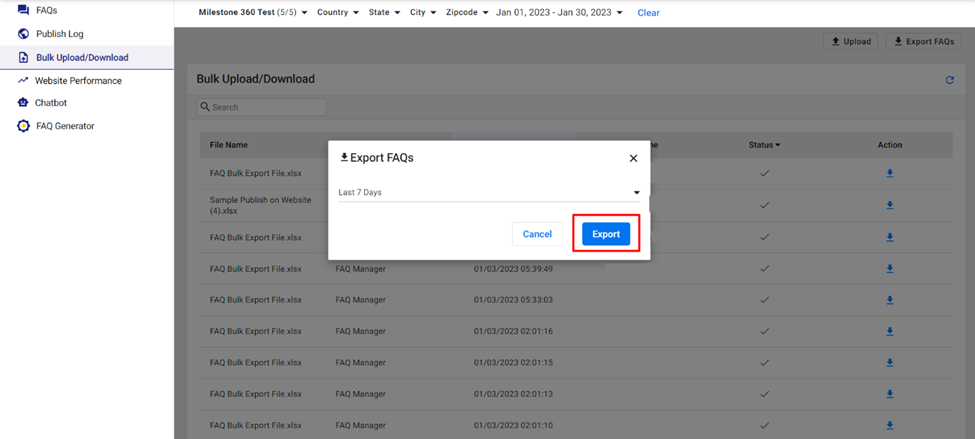Viewport: 975px width, 439px height.
Task: Download file from 01/03/2023 02:01:13 row
Action: 890,394
